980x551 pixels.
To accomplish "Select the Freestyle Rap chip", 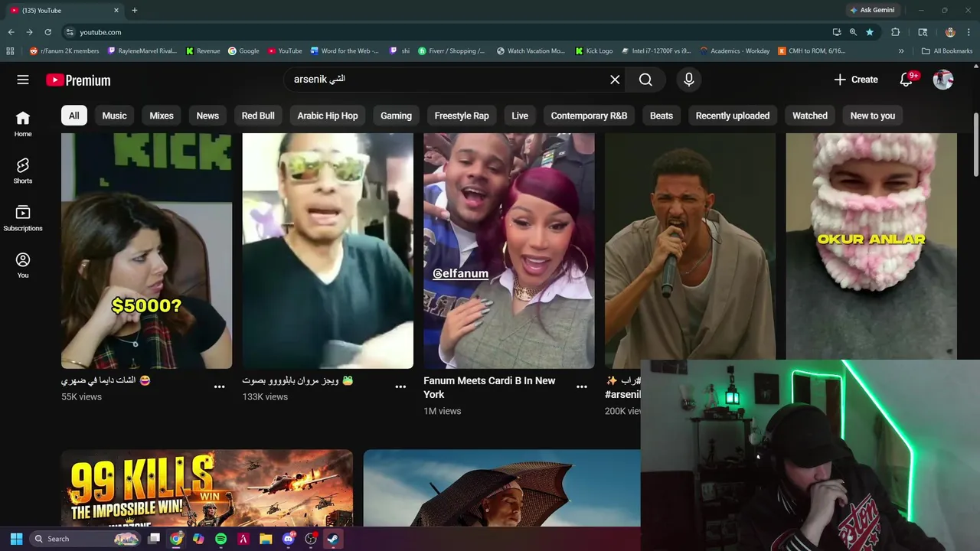I will (x=462, y=116).
